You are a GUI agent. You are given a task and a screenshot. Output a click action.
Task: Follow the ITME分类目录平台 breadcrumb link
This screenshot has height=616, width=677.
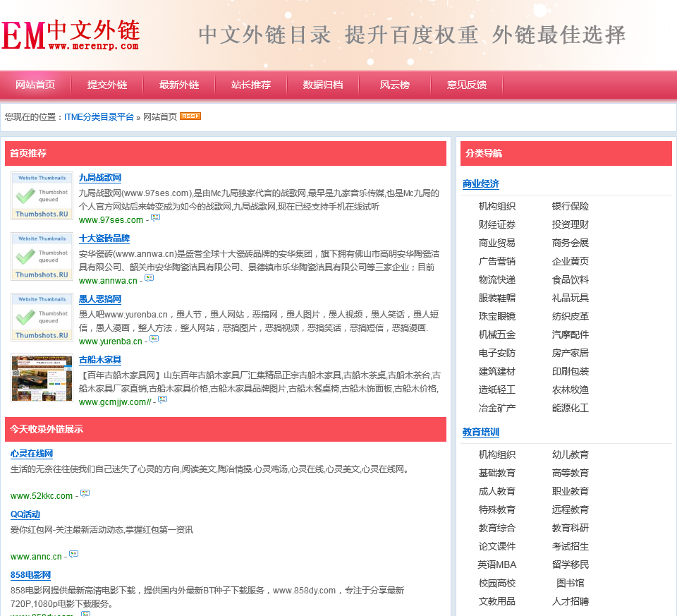click(x=99, y=117)
